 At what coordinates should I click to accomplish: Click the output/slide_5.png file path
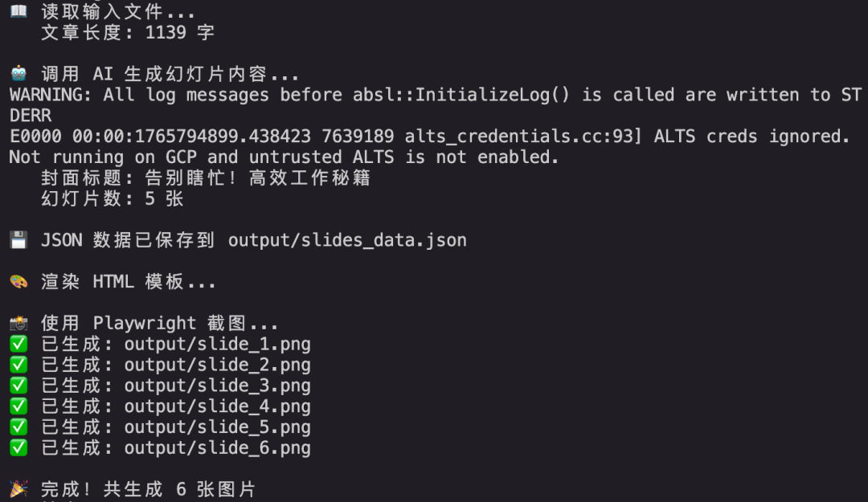point(217,426)
